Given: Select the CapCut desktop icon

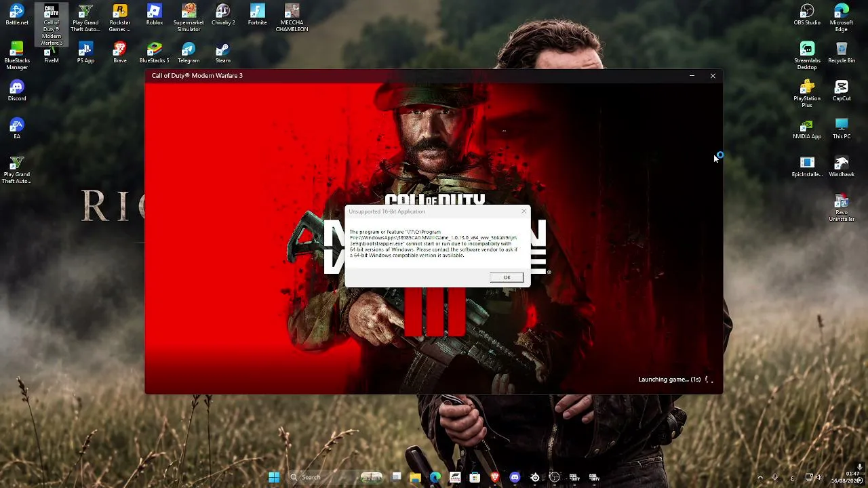Looking at the screenshot, I should point(842,91).
